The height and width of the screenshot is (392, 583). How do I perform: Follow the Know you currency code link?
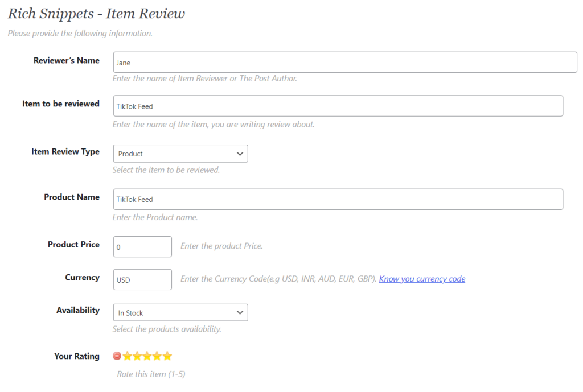(422, 279)
